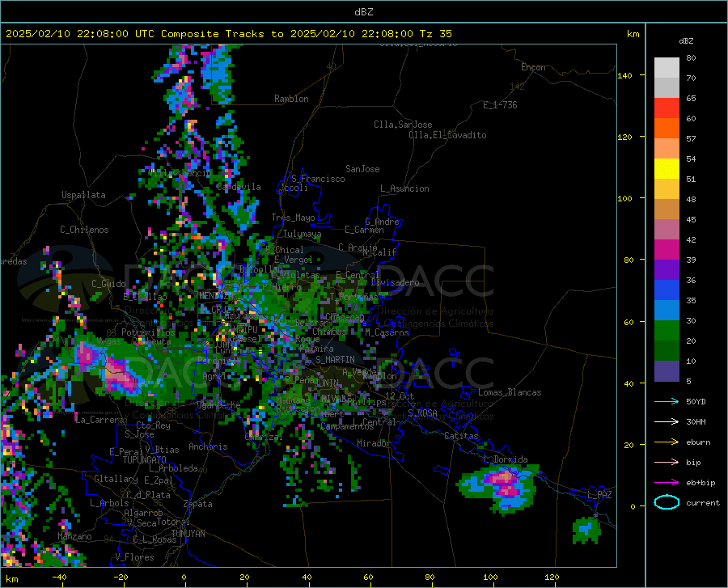
Task: Click the Algarrob label
Action: [x=143, y=513]
